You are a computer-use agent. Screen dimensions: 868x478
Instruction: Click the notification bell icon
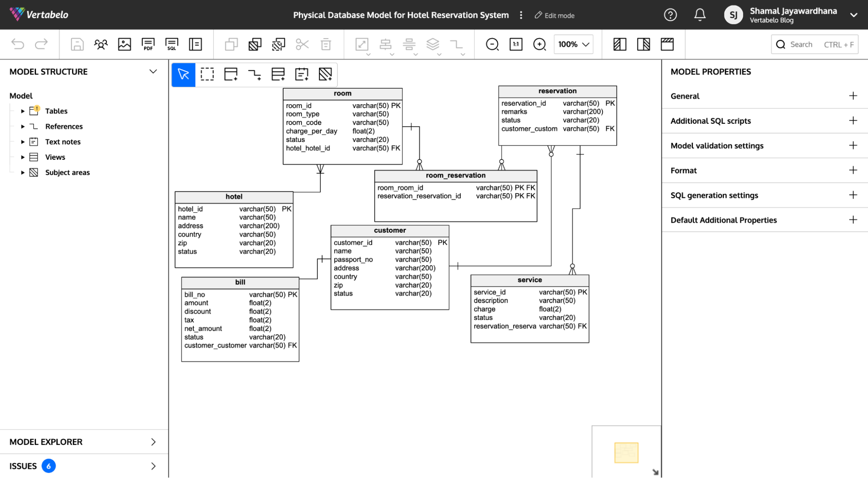click(x=701, y=15)
